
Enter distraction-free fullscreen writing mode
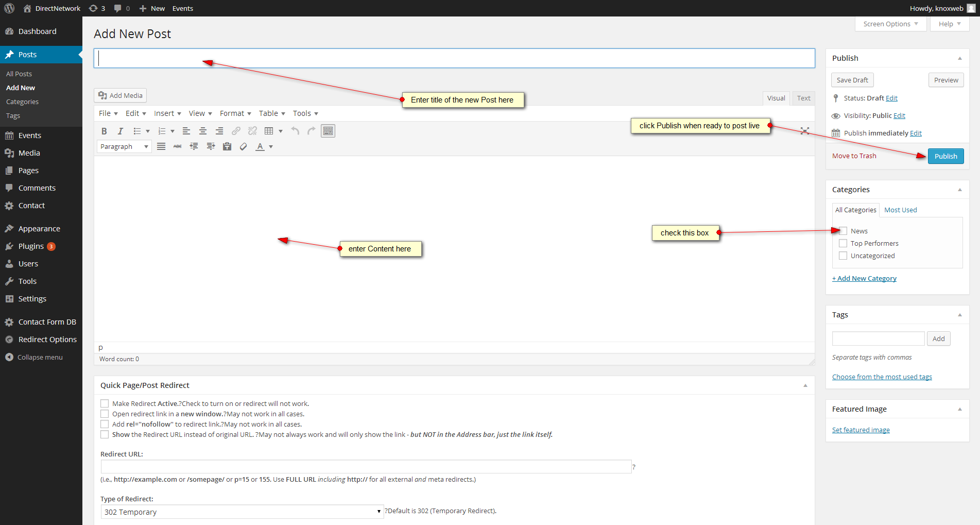coord(804,131)
